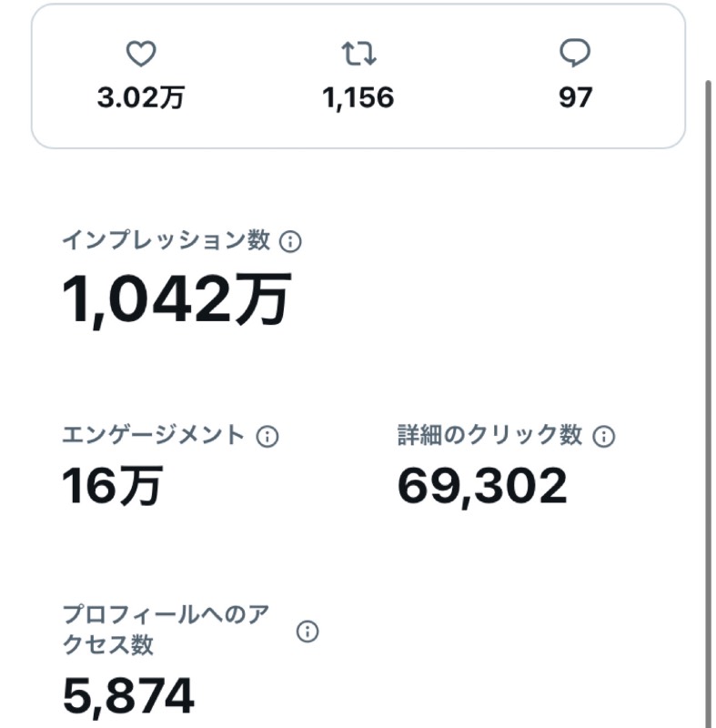Click the インプレッション数 label

tap(166, 240)
